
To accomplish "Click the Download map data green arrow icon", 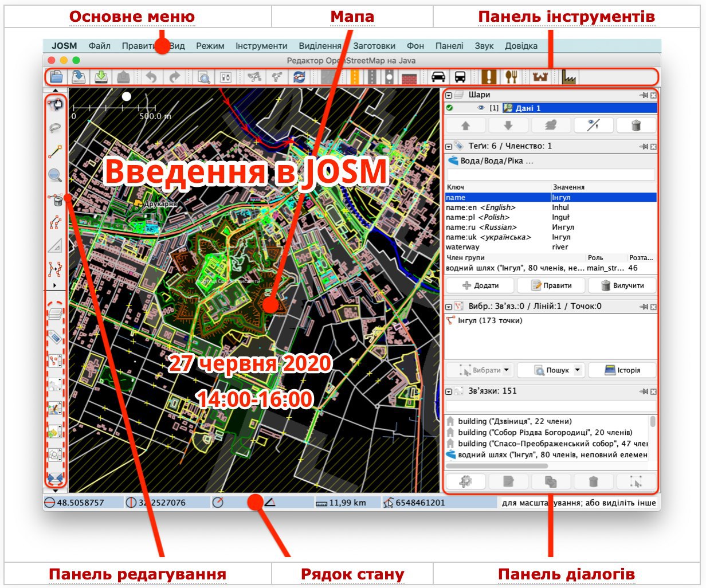I will 101,77.
